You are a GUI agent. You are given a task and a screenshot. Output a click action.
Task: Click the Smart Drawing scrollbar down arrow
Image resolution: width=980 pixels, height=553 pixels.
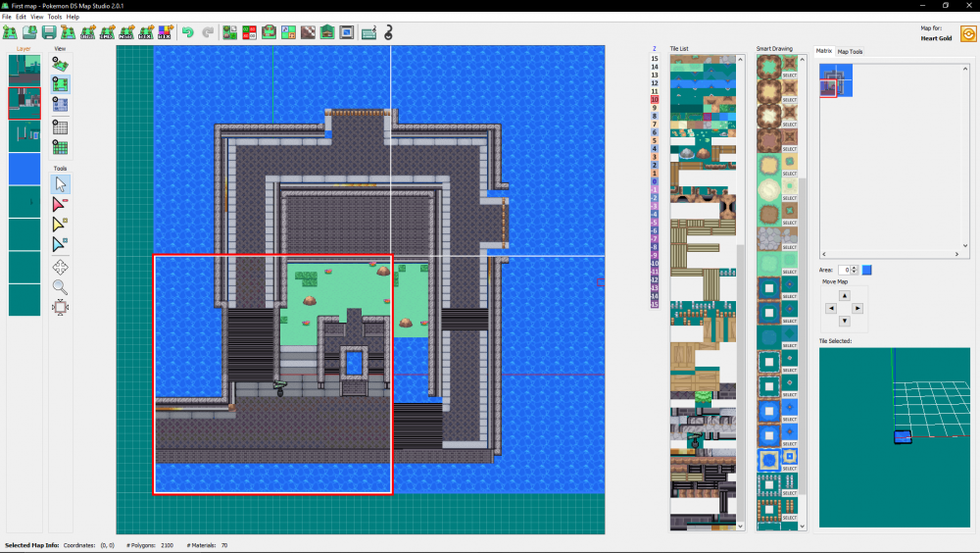click(x=803, y=527)
